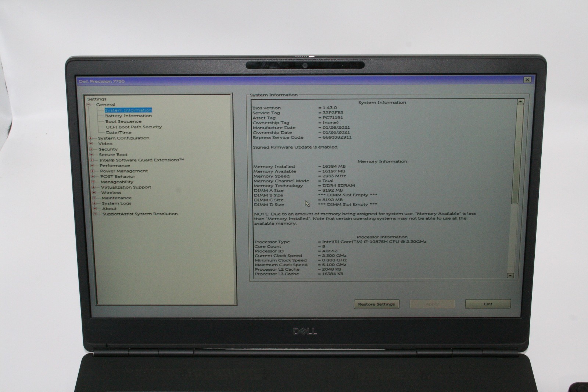The image size is (588, 392).
Task: Click the Memory Available value 16197 MB
Action: coord(334,171)
